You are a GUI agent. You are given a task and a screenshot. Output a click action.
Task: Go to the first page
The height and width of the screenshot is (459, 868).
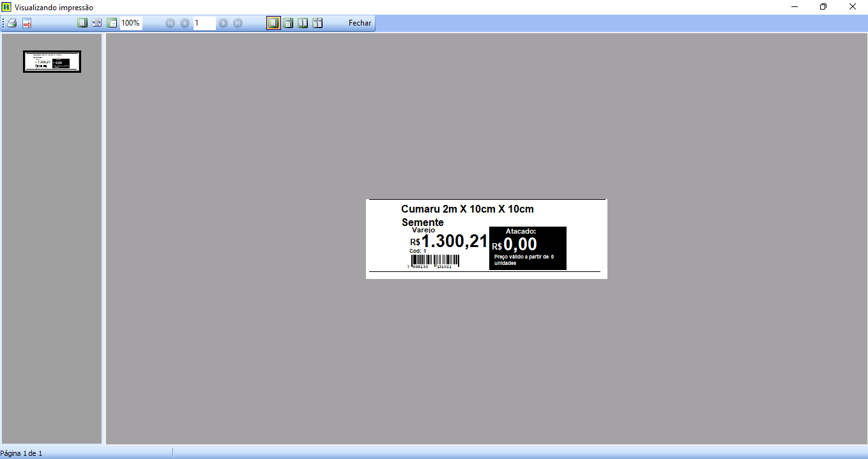tap(170, 23)
